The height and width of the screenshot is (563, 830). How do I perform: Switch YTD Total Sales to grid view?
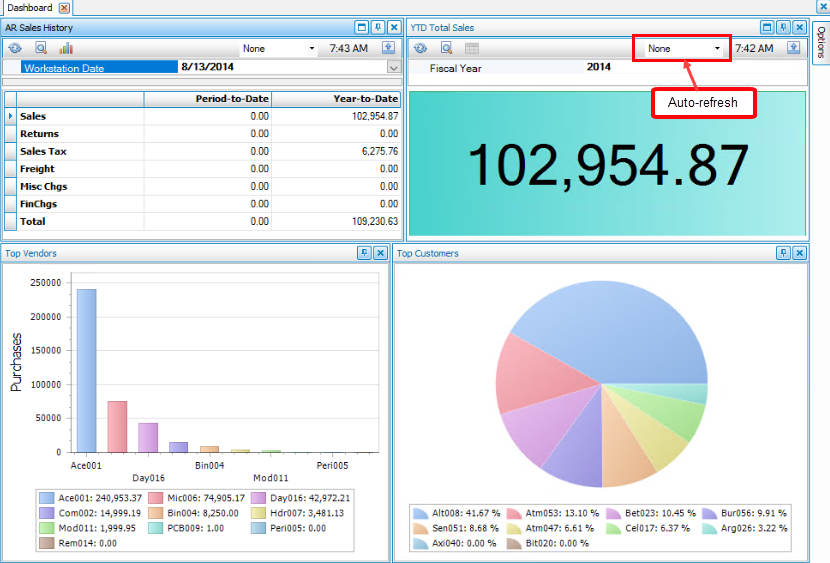472,48
